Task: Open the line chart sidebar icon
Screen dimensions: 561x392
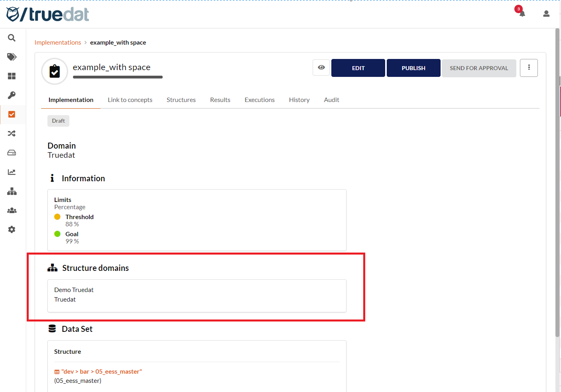Action: [12, 172]
